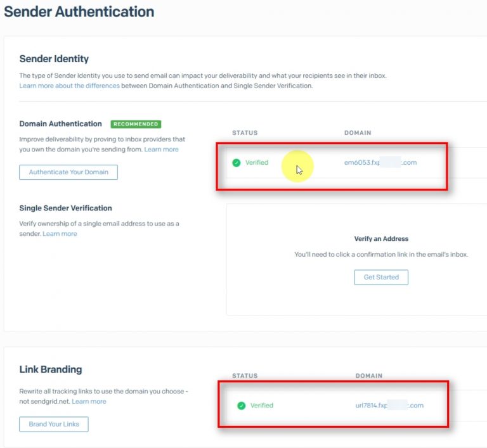Click the green Verified checkmark for Link Branding
The image size is (487, 448).
(x=241, y=406)
